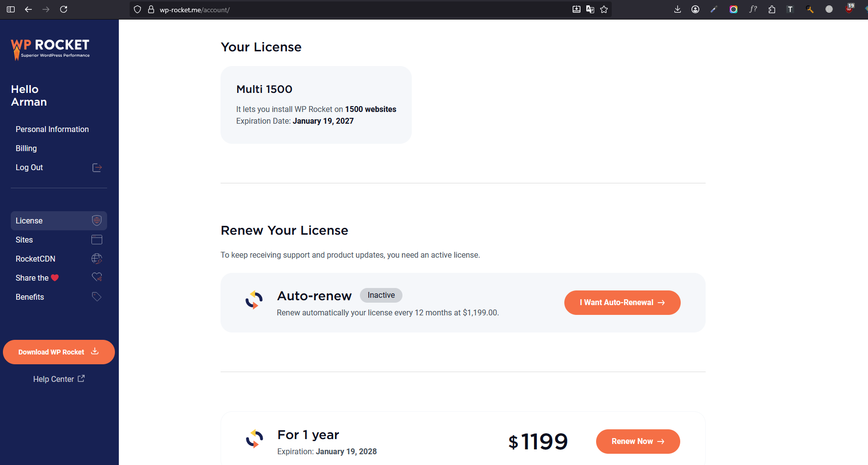The width and height of the screenshot is (868, 465).
Task: Go back to the previous page
Action: [x=28, y=9]
